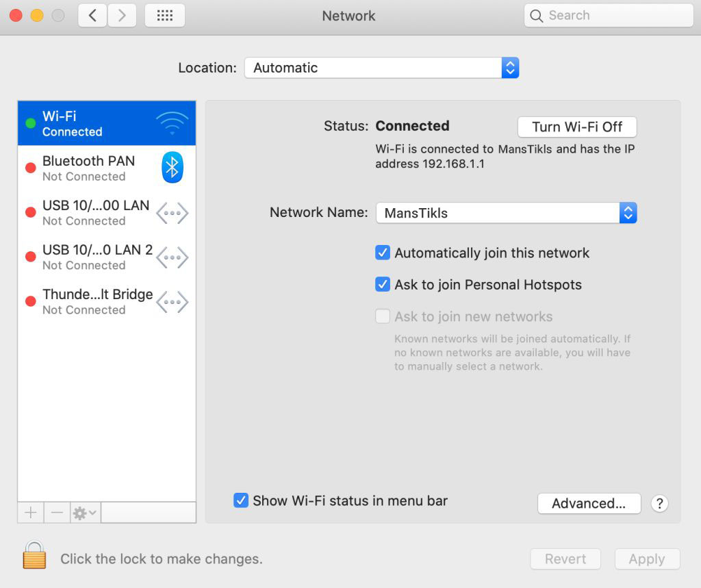Disable Show Wi-Fi status in menu bar
The height and width of the screenshot is (588, 701).
pos(241,501)
